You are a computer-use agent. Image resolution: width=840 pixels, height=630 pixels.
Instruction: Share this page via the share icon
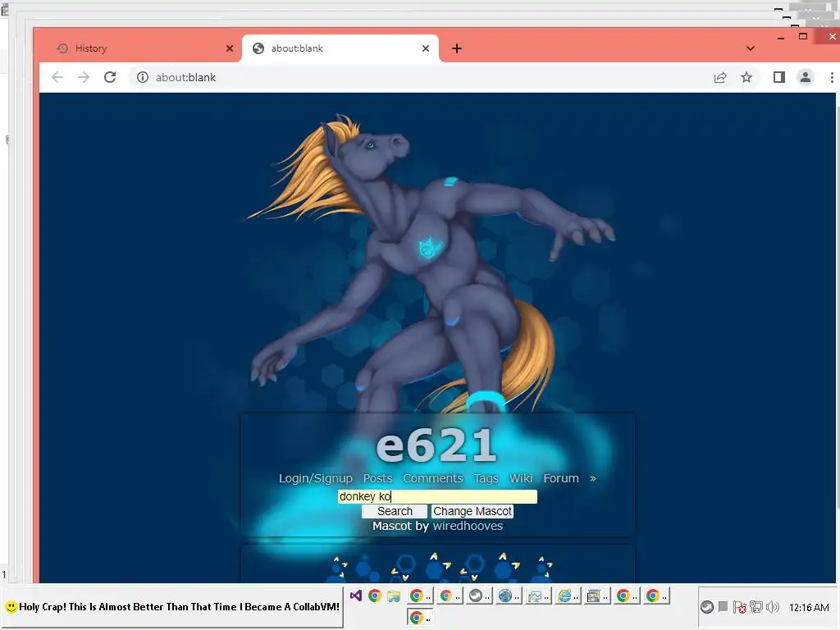pos(720,78)
